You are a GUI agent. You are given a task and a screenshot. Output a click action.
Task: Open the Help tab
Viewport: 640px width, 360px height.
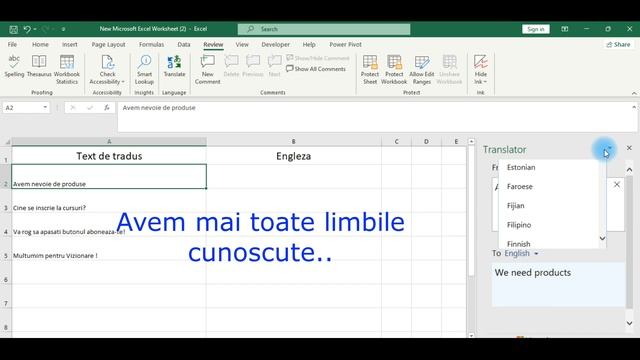pyautogui.click(x=309, y=44)
